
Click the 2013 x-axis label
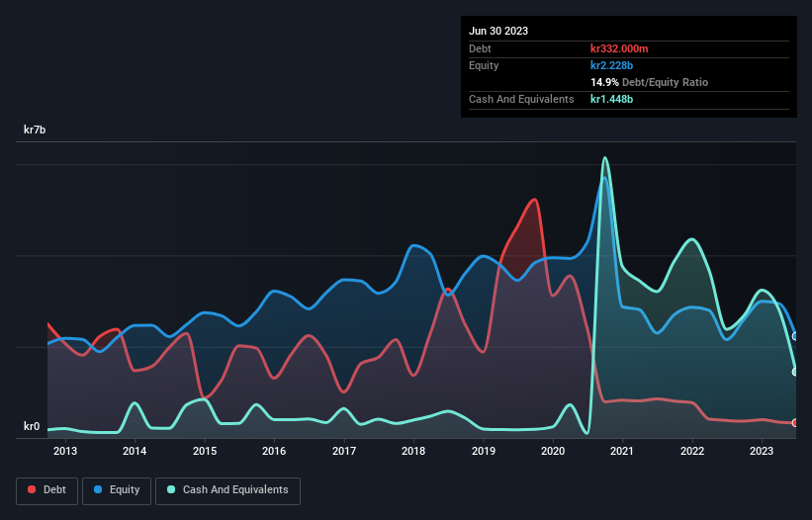click(64, 451)
